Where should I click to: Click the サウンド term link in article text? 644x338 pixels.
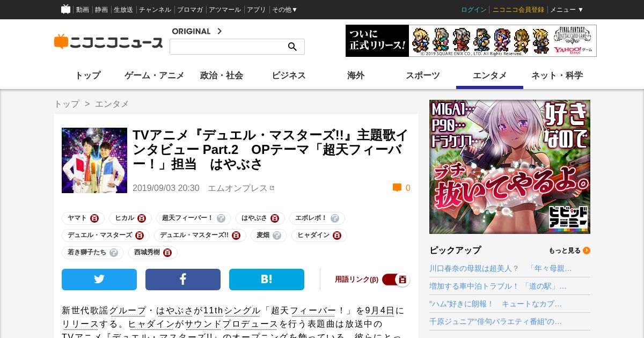pos(203,324)
